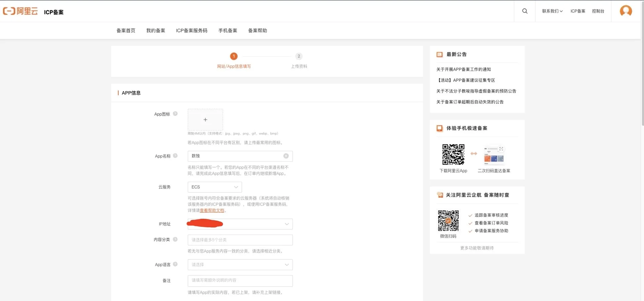644x301 pixels.
Task: Click help icon beside App名称 label
Action: coord(175,156)
